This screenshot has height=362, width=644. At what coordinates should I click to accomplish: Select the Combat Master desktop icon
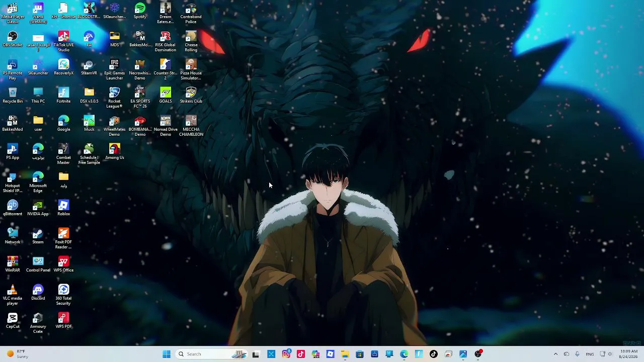(x=63, y=154)
